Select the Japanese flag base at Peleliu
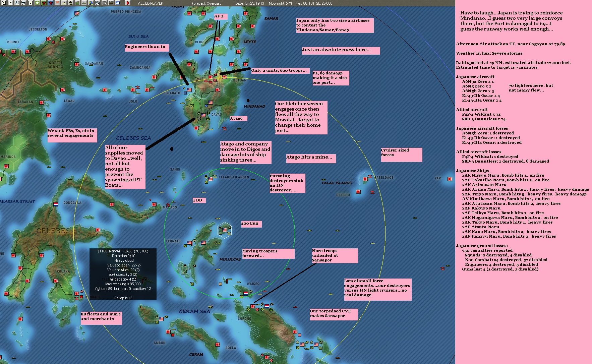Screen dimensions: 592x364 358,192
